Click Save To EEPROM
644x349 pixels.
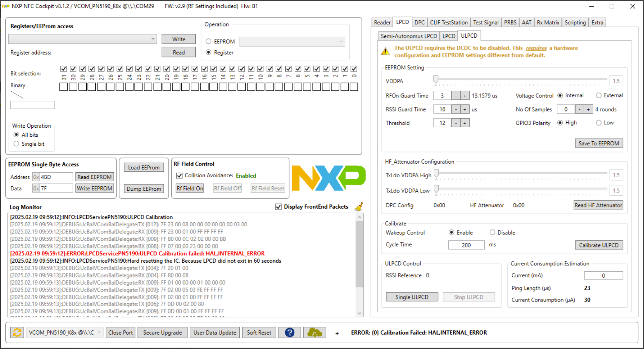(599, 143)
